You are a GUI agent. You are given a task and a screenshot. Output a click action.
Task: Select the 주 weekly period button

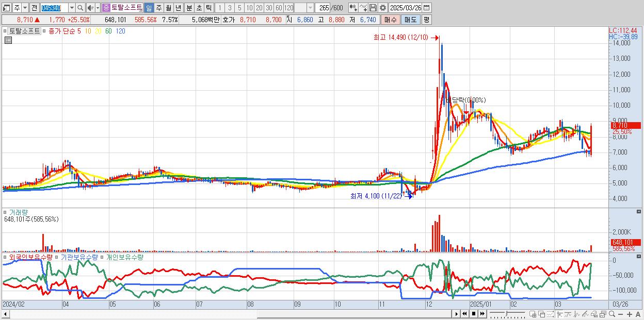(x=158, y=8)
